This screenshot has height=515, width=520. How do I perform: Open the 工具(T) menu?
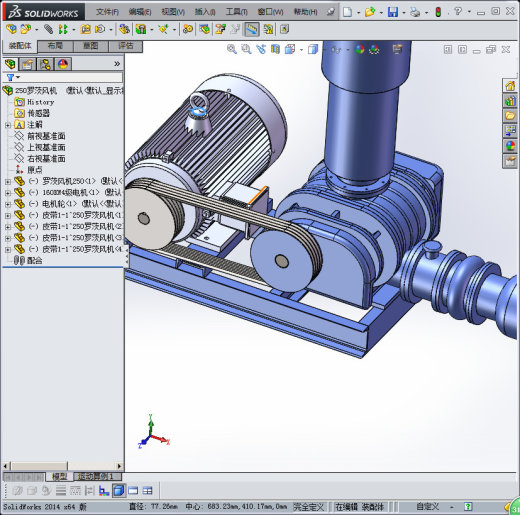coord(236,12)
